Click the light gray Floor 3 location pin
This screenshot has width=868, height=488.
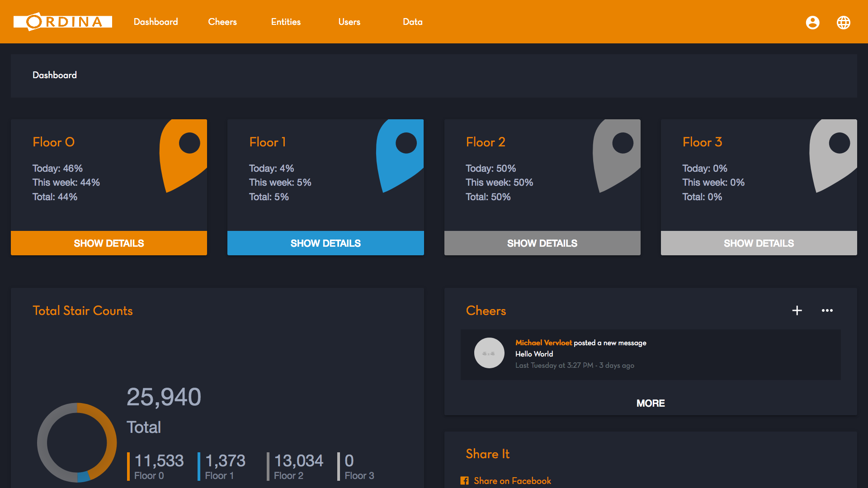[x=833, y=156]
